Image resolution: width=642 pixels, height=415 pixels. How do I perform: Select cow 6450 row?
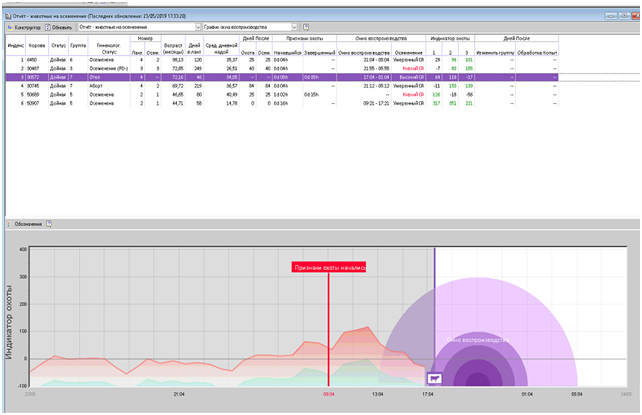click(x=282, y=60)
